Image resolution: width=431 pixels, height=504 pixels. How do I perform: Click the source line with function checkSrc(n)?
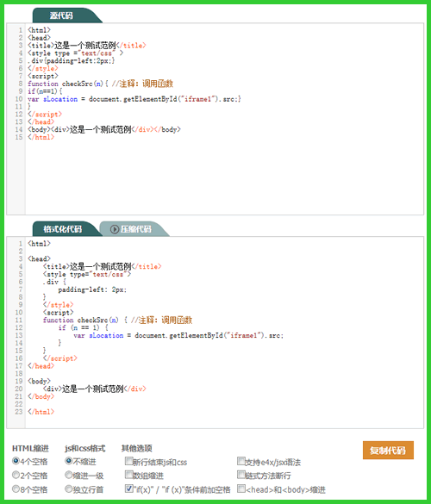(100, 84)
